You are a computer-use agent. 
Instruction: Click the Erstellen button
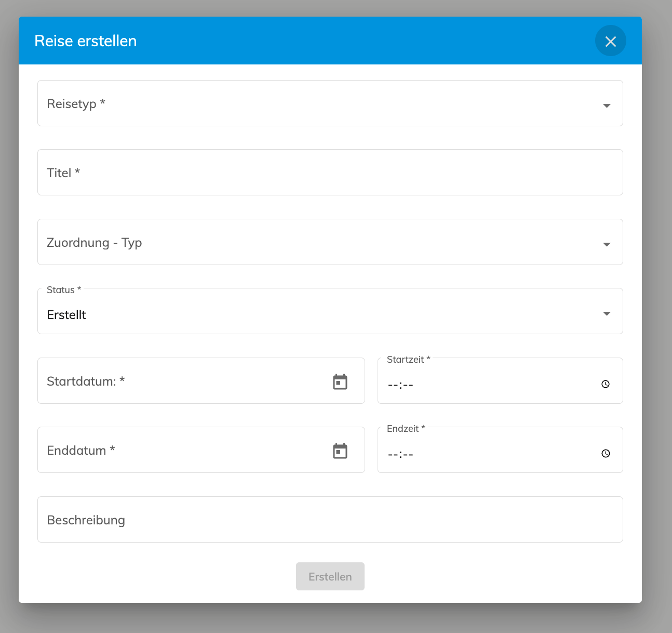coord(330,576)
